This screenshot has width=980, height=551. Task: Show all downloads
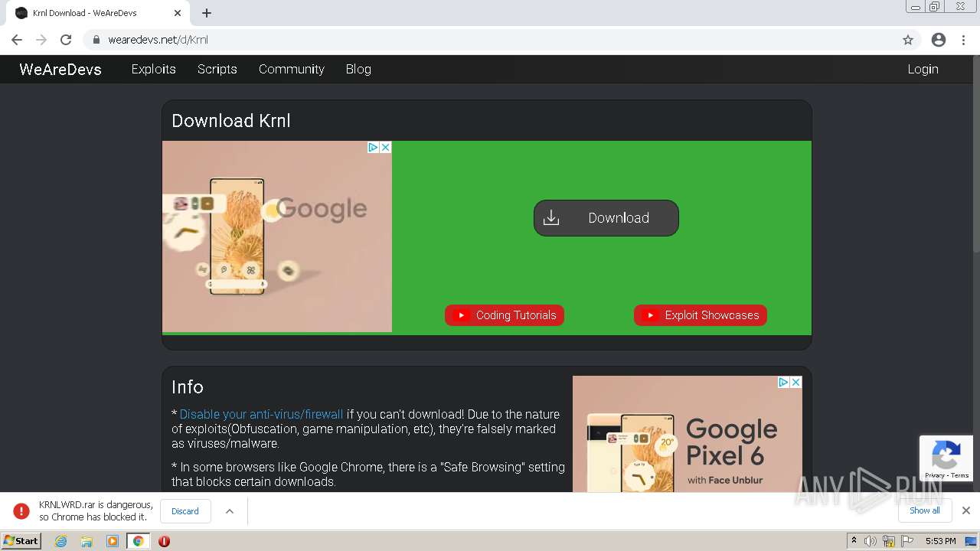click(925, 510)
